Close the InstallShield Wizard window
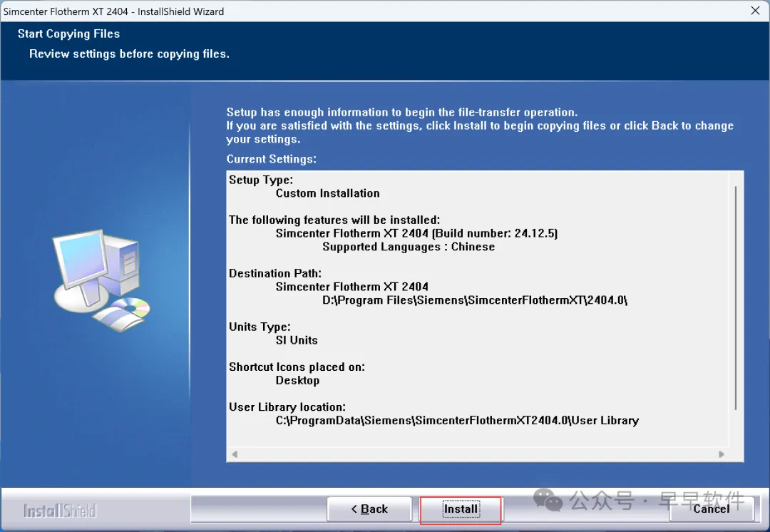Image resolution: width=770 pixels, height=532 pixels. [x=755, y=10]
